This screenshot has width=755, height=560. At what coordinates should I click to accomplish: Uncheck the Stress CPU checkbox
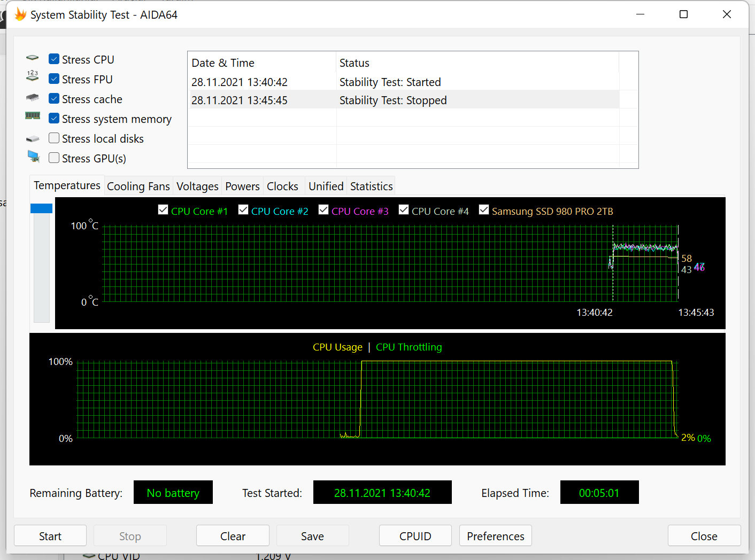coord(54,59)
